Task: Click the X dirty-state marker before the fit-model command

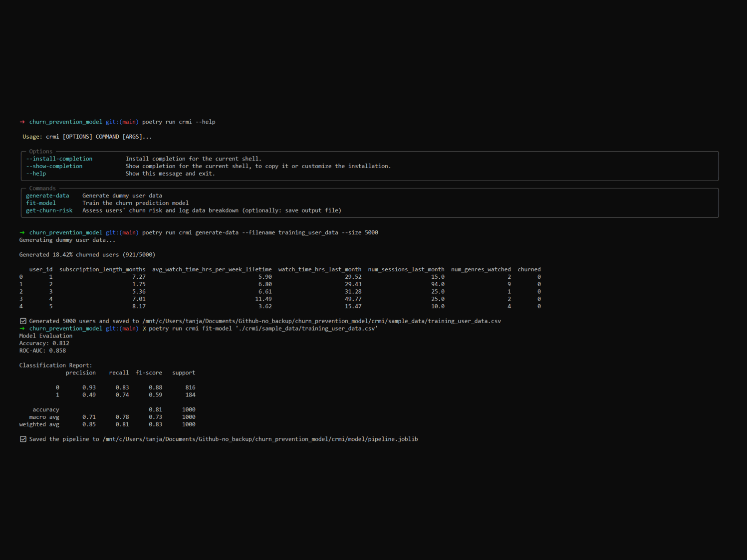Action: 144,329
